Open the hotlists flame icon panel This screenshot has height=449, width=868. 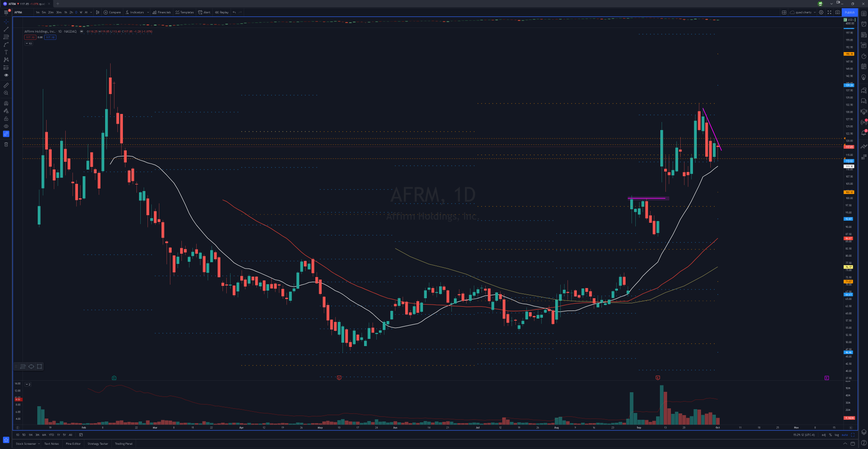pos(864,56)
